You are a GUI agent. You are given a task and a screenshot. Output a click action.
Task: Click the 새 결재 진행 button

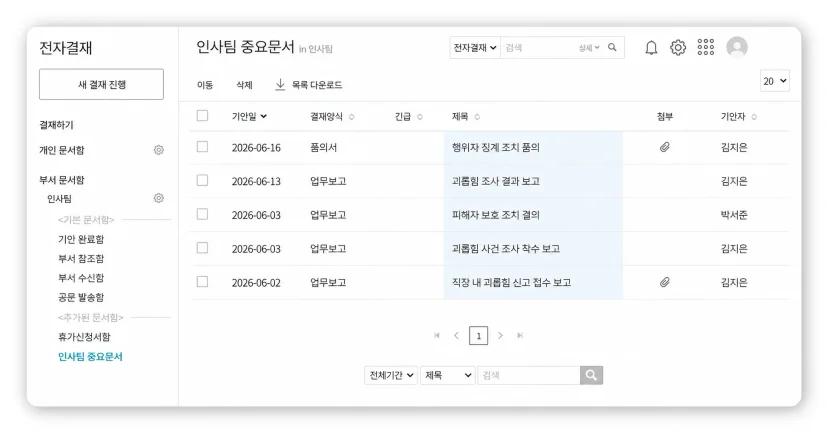[x=101, y=84]
